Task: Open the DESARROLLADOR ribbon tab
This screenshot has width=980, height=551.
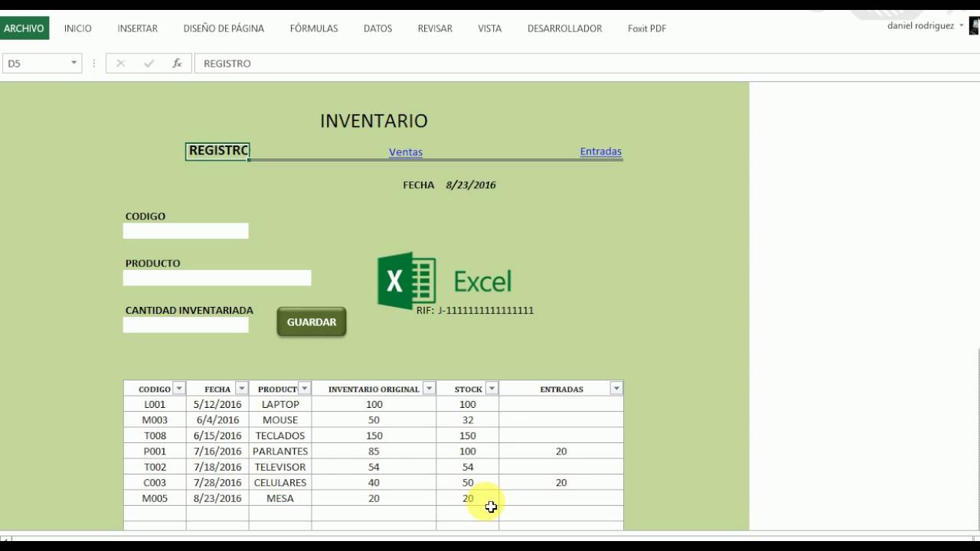Action: [x=564, y=28]
